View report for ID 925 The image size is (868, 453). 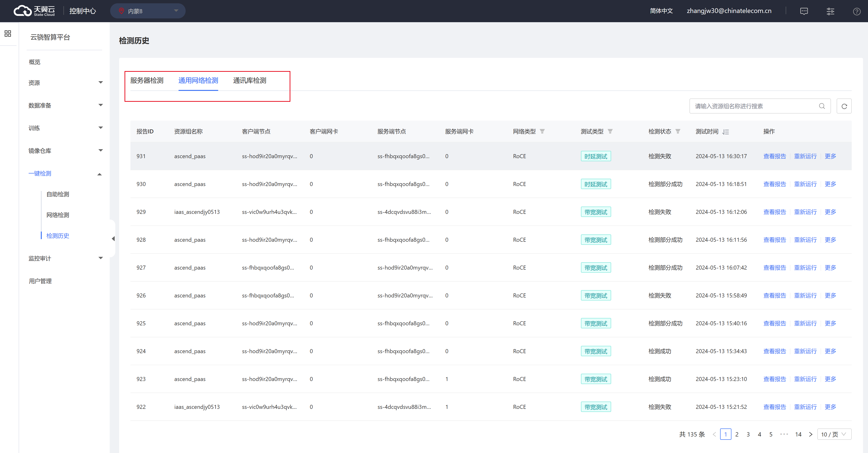coord(774,323)
